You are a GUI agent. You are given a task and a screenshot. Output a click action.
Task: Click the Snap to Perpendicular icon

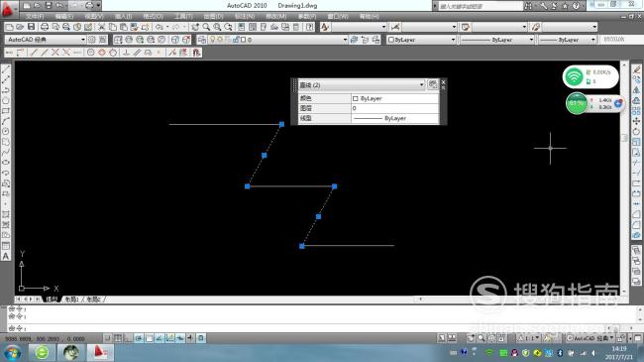pos(126,53)
